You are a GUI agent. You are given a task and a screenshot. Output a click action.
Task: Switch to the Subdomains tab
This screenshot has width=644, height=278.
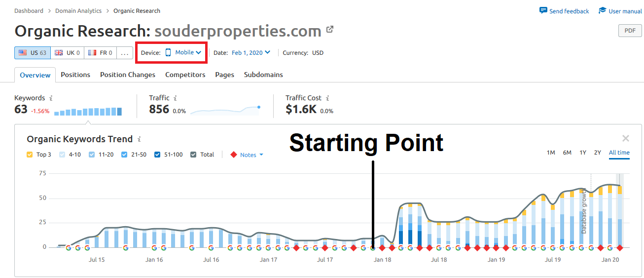tap(263, 75)
